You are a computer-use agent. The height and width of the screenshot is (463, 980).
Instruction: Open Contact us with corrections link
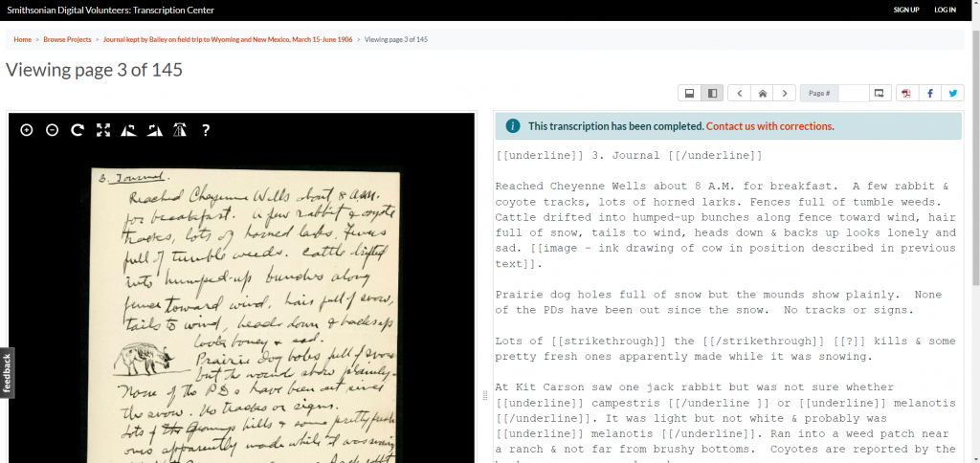coord(768,126)
